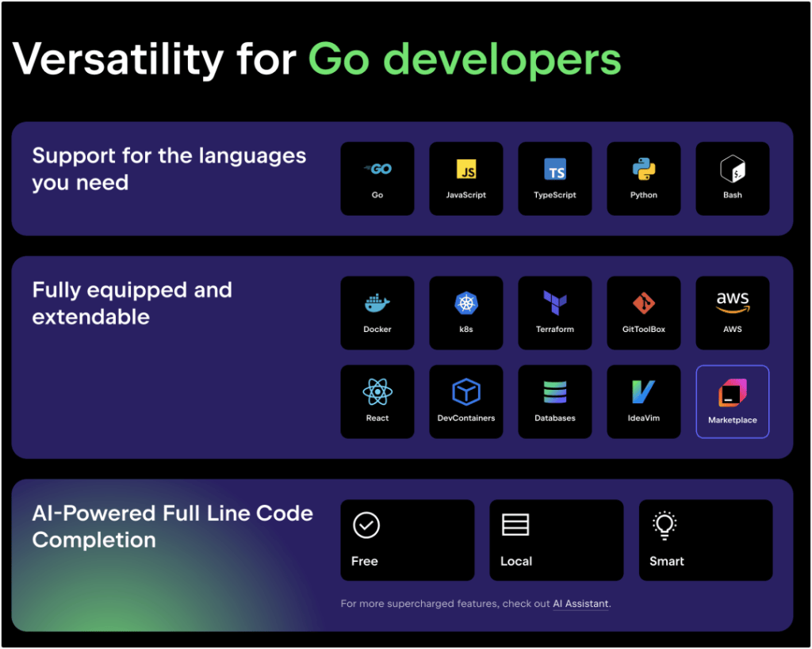Open the GitToolBox plugin tile
Viewport: 812px width, 649px height.
644,312
